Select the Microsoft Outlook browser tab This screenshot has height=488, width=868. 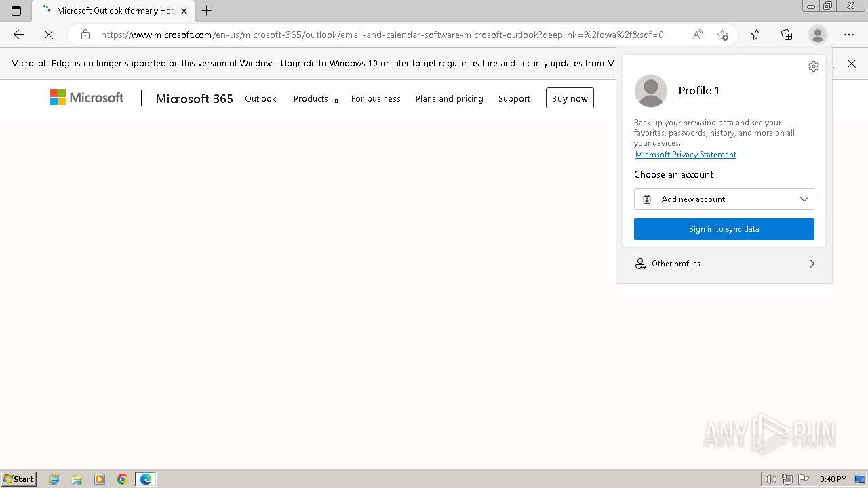click(x=113, y=11)
